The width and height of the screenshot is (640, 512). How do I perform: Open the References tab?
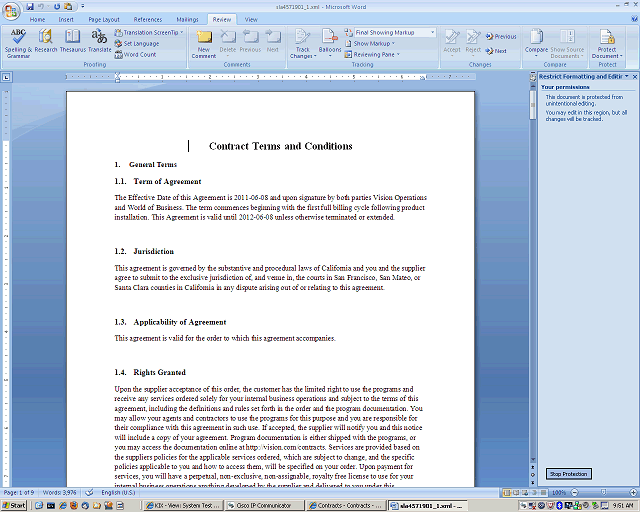[x=148, y=19]
